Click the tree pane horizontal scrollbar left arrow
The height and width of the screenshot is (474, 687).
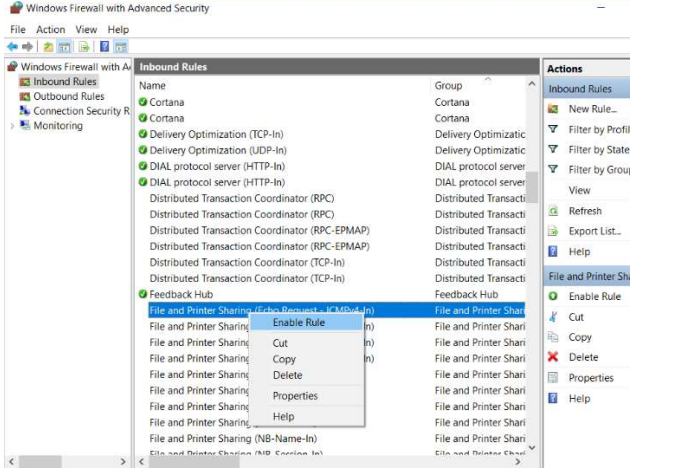(12, 461)
